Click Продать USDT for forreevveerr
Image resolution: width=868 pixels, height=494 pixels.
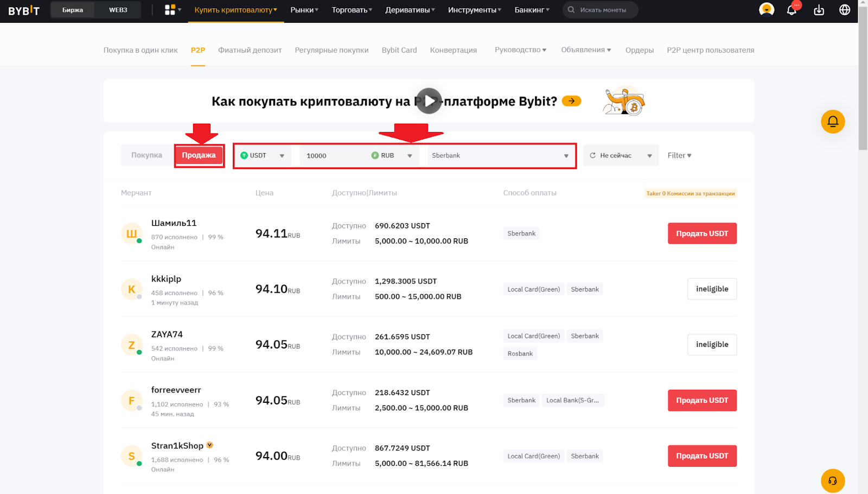(702, 400)
